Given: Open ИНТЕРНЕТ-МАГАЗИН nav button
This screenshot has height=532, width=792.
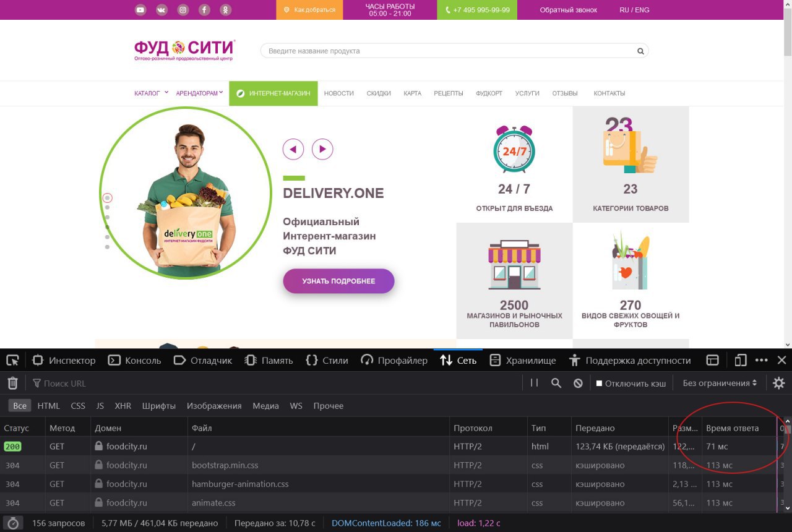Looking at the screenshot, I should point(273,93).
